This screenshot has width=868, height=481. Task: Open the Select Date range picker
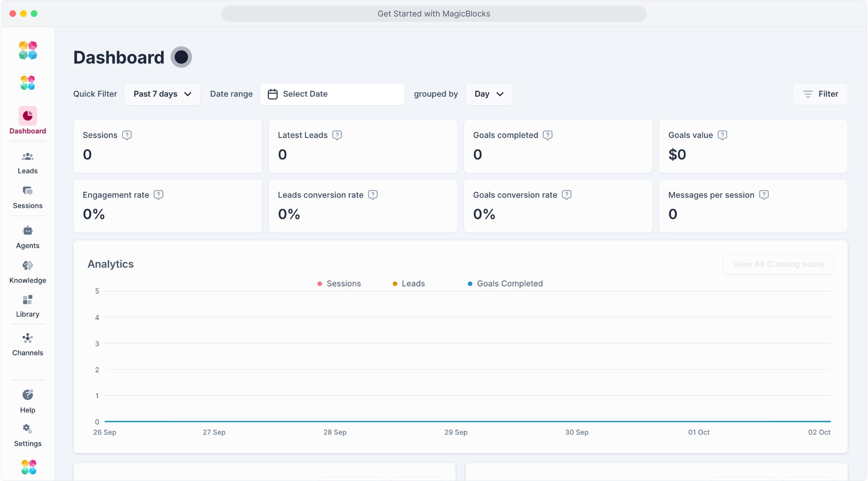point(332,94)
